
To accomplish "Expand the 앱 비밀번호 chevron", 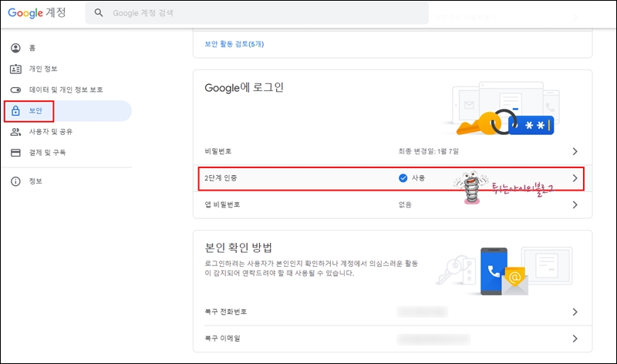I will (575, 204).
